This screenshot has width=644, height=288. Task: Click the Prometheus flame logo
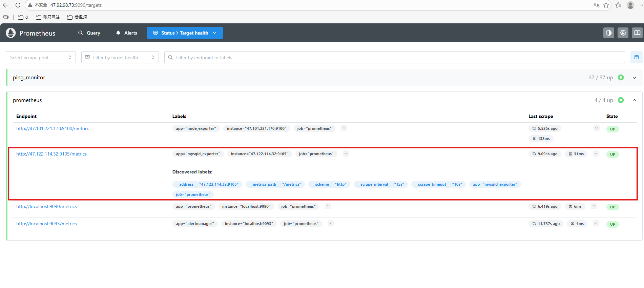tap(11, 33)
